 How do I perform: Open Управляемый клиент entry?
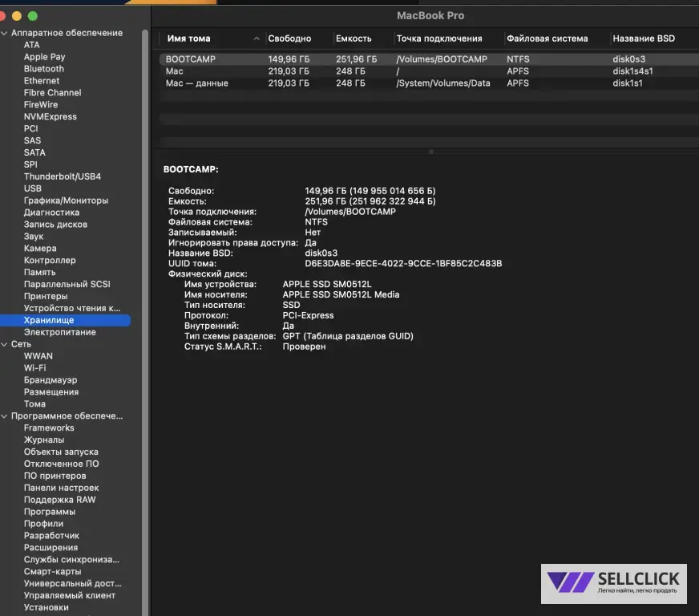click(70, 596)
